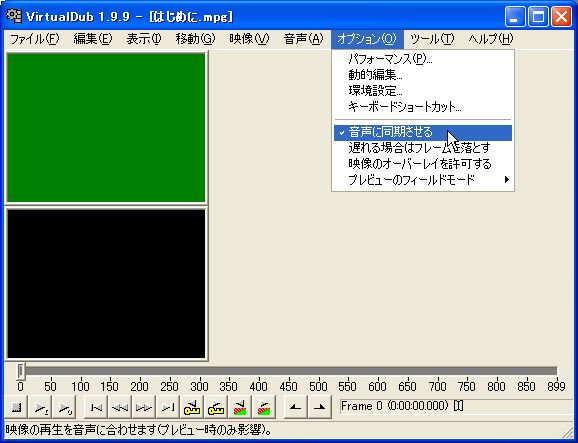Click the timeline slider thumb
The image size is (578, 443).
coord(21,371)
